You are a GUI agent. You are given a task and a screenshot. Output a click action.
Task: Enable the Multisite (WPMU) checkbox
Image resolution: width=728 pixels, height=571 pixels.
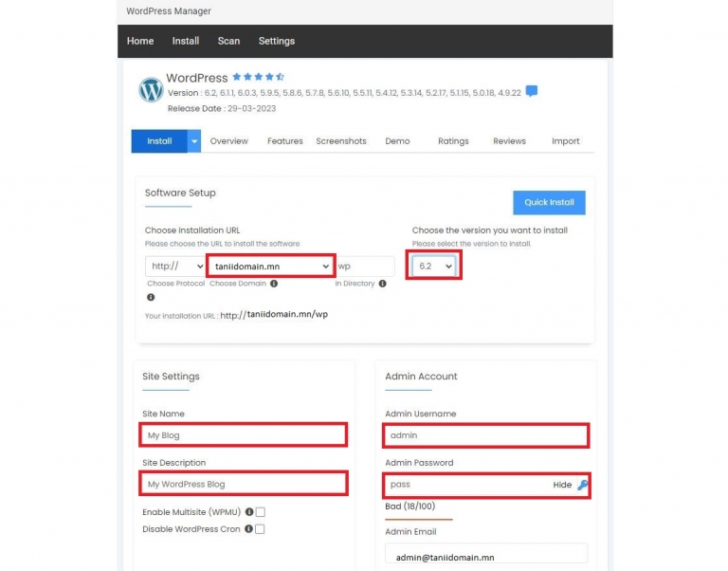(x=261, y=512)
